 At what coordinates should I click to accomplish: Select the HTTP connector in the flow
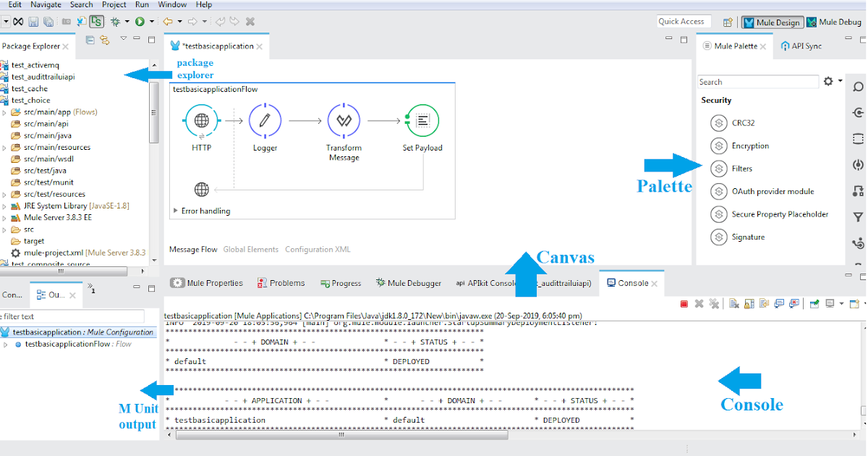[x=202, y=120]
